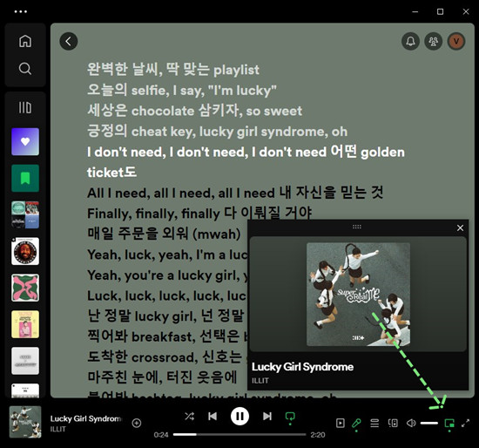Expand Your Library panel
This screenshot has height=448, width=479.
[25, 108]
